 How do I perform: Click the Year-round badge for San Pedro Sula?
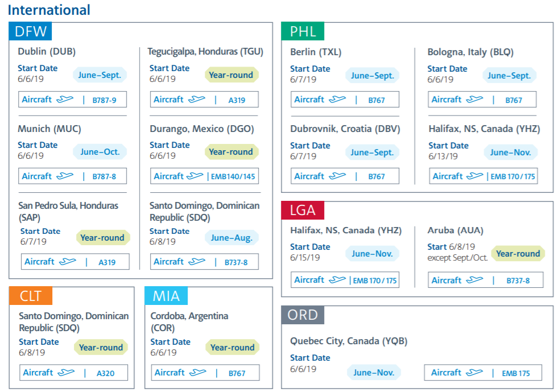click(103, 238)
